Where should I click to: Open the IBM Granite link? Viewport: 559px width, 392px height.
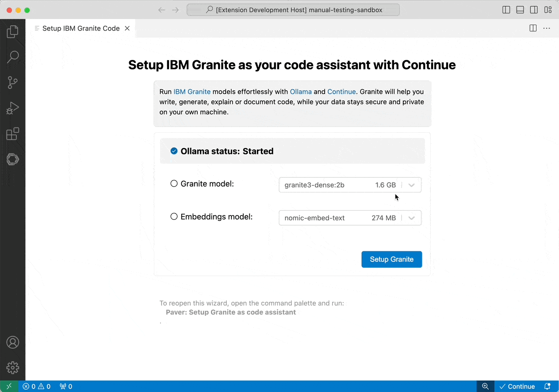pos(192,92)
